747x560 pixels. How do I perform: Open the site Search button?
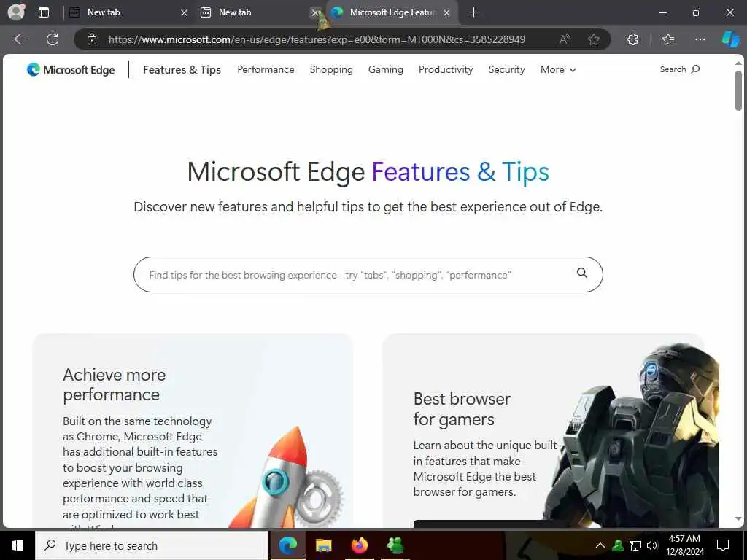click(679, 69)
